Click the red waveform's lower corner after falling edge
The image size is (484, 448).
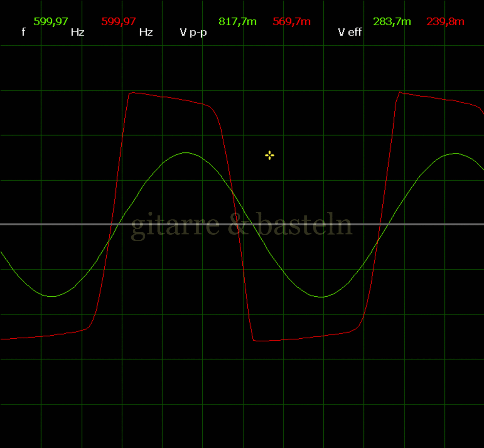[255, 341]
